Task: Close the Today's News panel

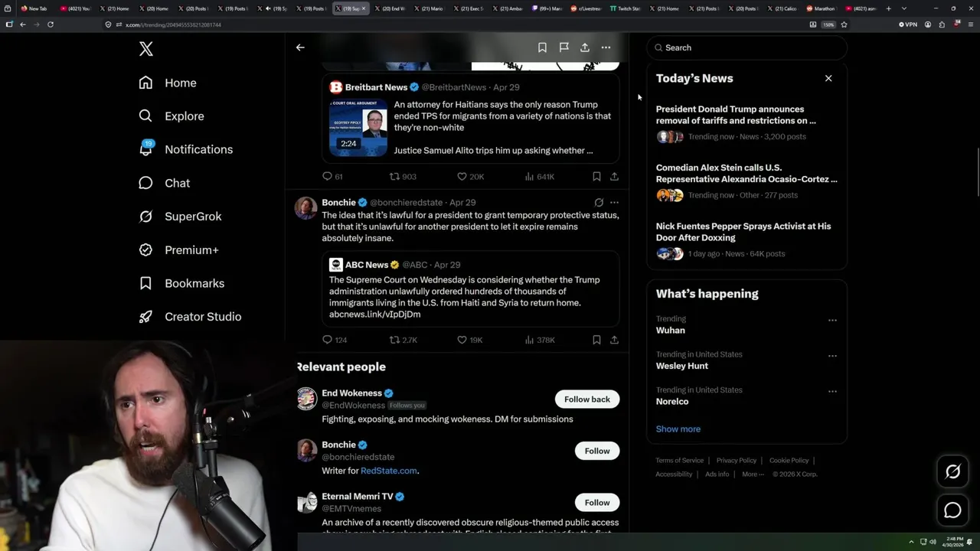Action: click(828, 78)
